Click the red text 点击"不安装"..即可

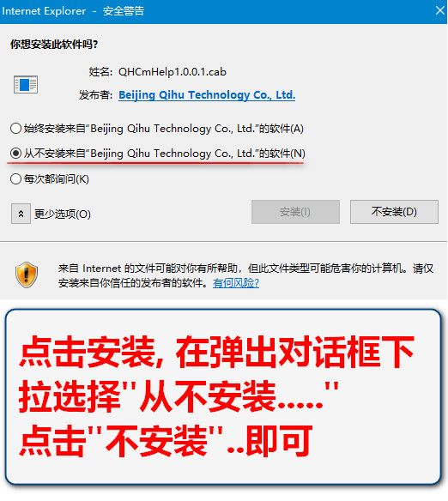(166, 441)
